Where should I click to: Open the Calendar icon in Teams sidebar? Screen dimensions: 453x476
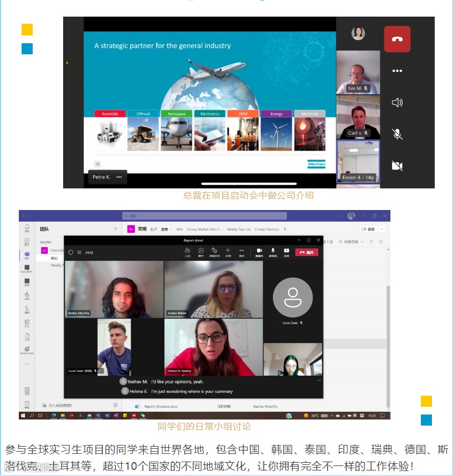point(27,323)
